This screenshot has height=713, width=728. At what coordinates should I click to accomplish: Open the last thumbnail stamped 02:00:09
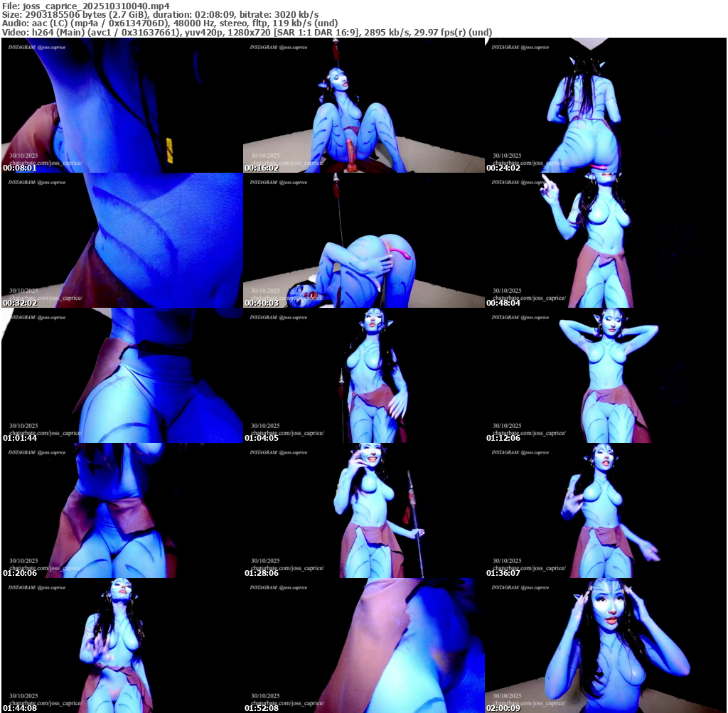click(606, 645)
